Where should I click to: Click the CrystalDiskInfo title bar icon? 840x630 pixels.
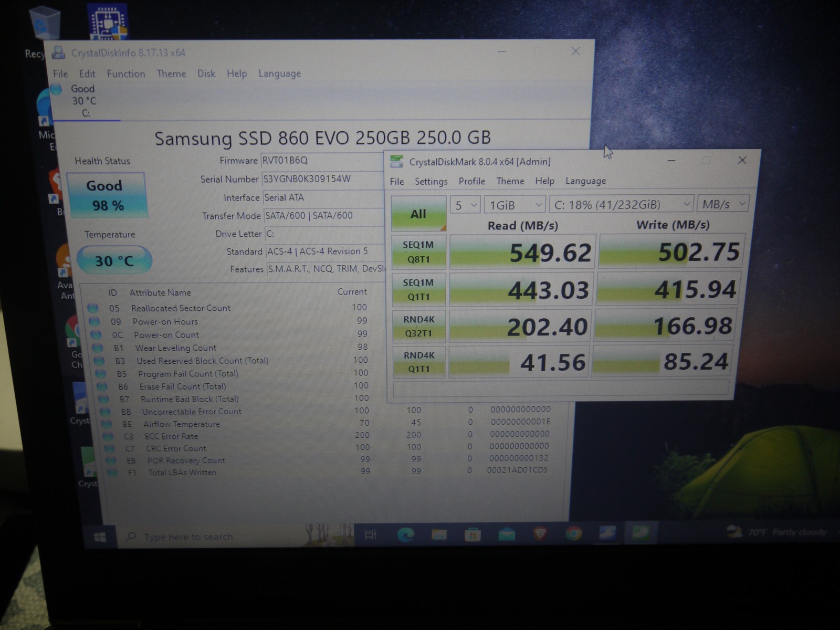[58, 52]
